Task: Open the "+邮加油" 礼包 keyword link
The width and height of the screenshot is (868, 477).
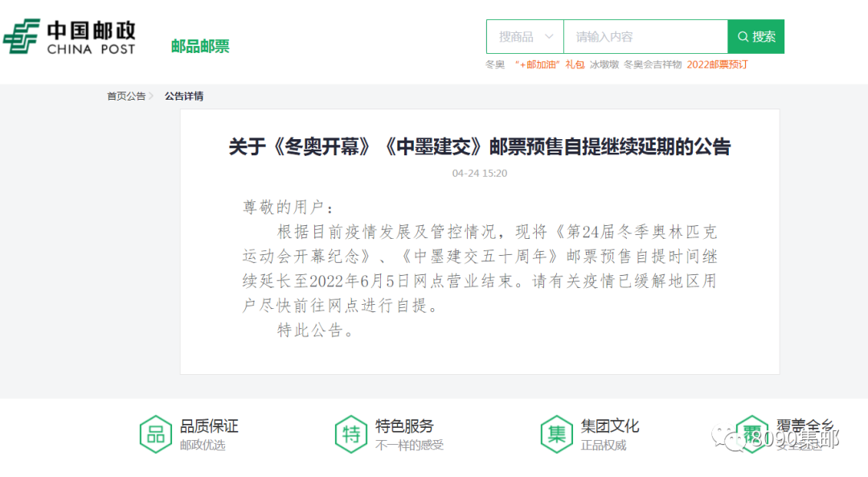Action: click(550, 65)
